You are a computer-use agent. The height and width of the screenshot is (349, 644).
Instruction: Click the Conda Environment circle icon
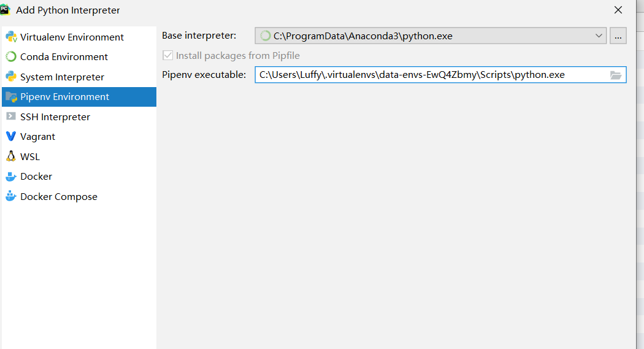(11, 56)
